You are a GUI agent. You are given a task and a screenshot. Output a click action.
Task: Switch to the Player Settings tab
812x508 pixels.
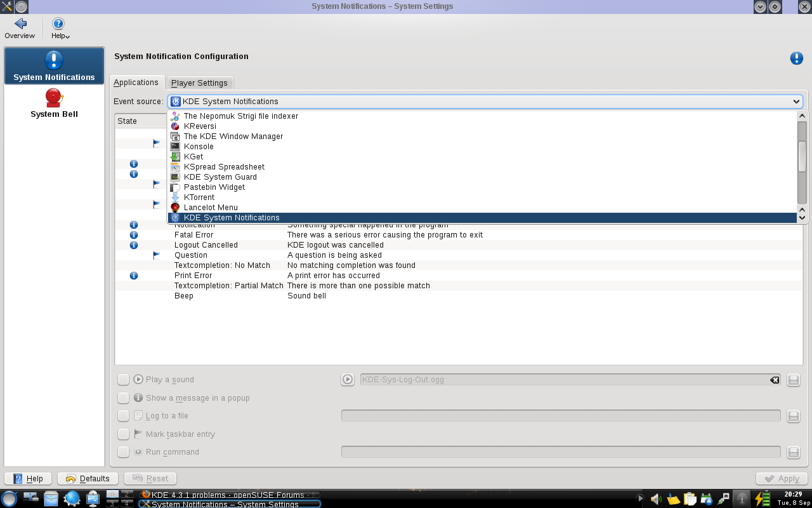(199, 83)
